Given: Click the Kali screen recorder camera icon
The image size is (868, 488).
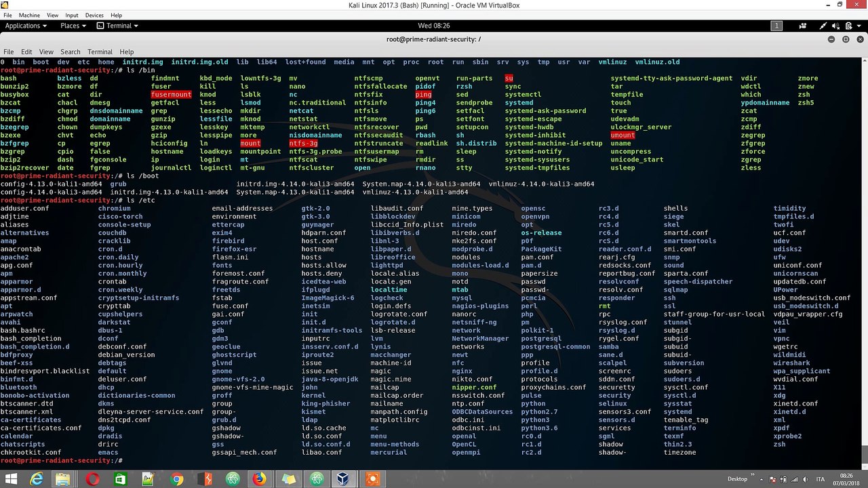Looking at the screenshot, I should pos(804,26).
